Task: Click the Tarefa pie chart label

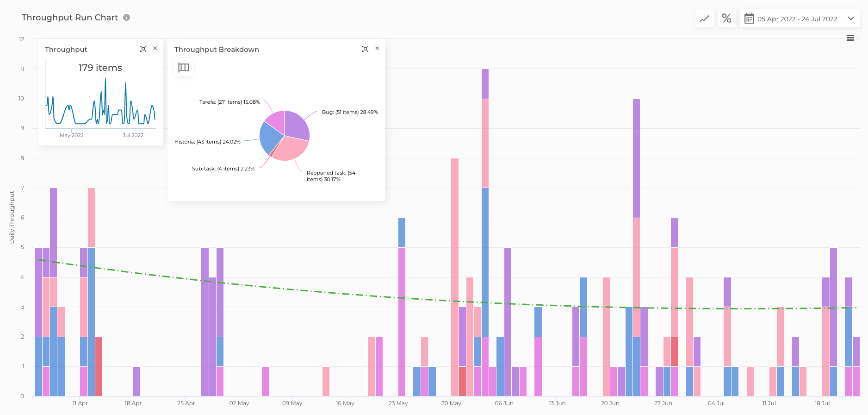Action: 229,102
